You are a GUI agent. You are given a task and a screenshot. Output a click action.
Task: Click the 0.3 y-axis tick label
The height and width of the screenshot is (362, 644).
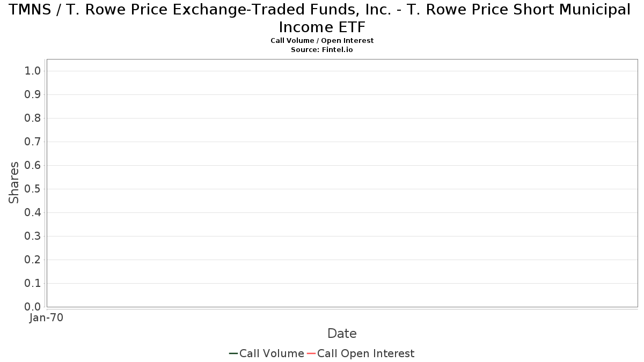[33, 236]
